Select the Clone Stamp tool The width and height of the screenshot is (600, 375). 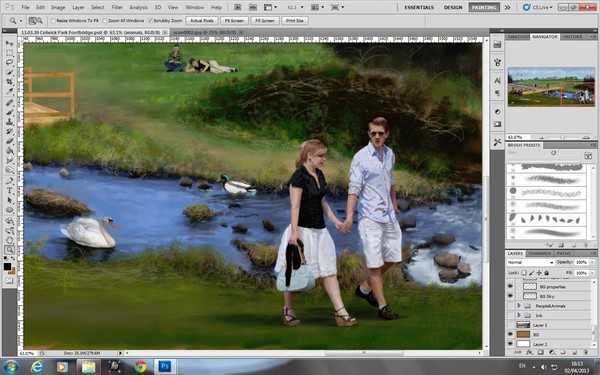[x=9, y=122]
